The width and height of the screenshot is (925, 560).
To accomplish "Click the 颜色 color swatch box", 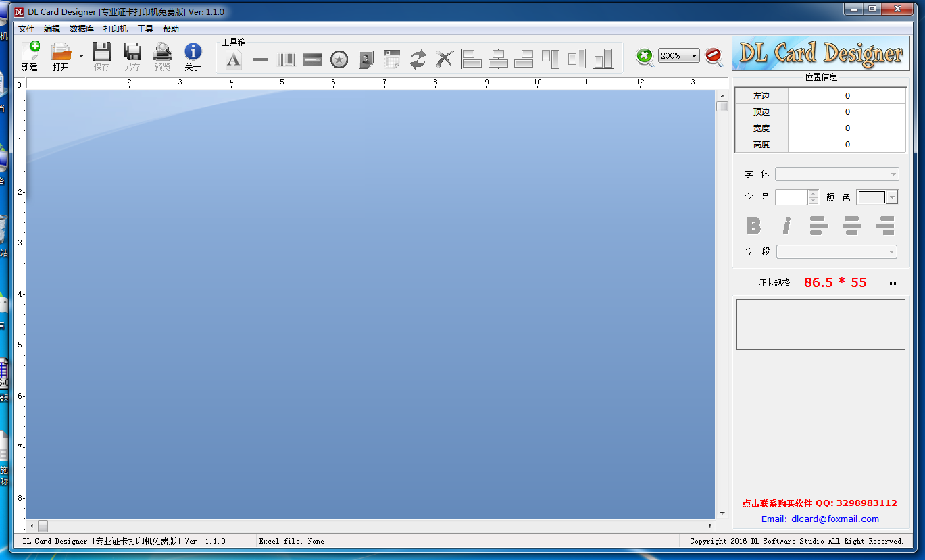I will [x=872, y=197].
